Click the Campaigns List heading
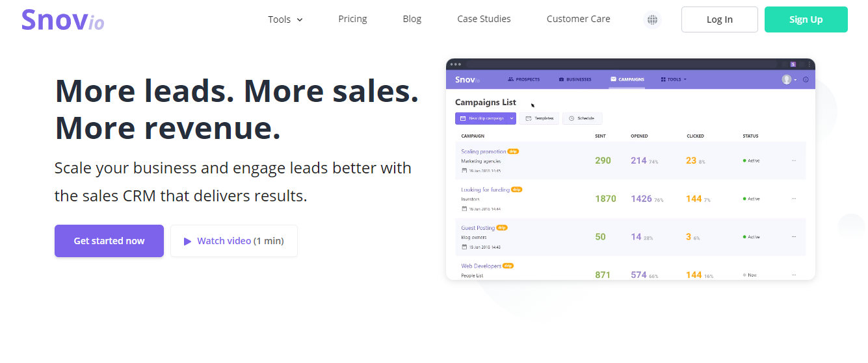The height and width of the screenshot is (363, 868). click(485, 103)
